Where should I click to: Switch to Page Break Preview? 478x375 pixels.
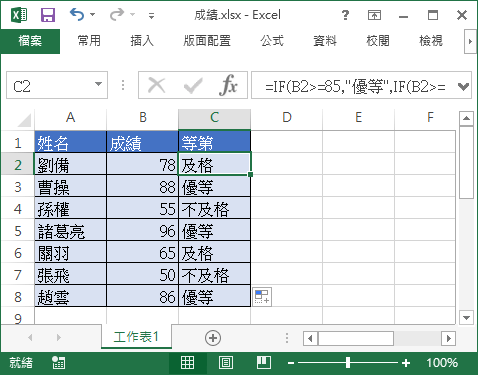(264, 363)
